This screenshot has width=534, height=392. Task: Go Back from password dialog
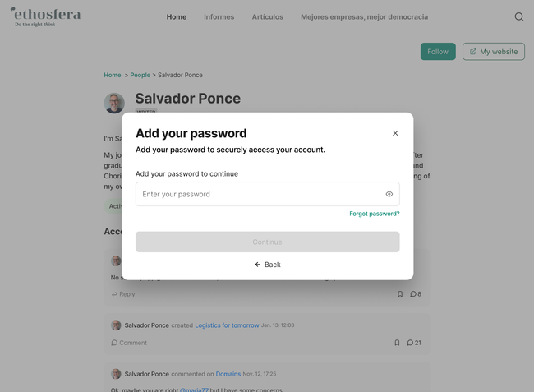pos(268,265)
